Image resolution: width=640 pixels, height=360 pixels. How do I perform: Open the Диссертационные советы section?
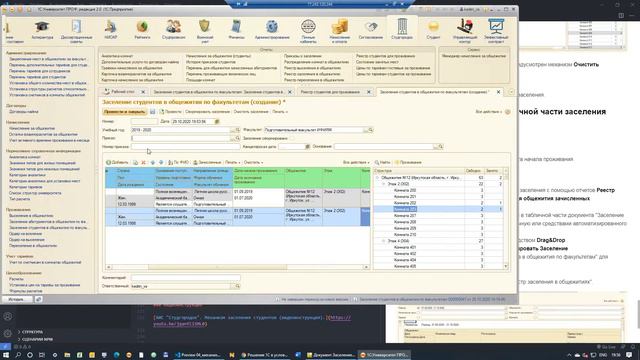click(x=76, y=31)
